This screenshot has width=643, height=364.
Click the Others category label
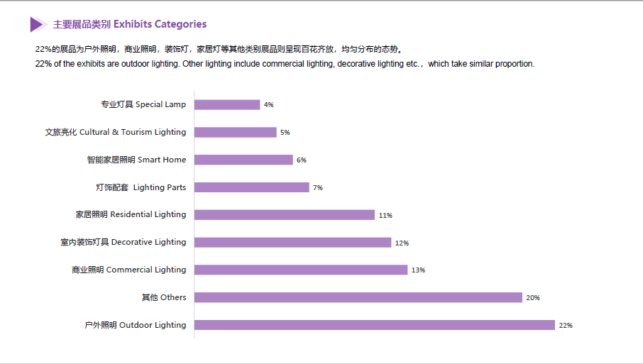164,297
